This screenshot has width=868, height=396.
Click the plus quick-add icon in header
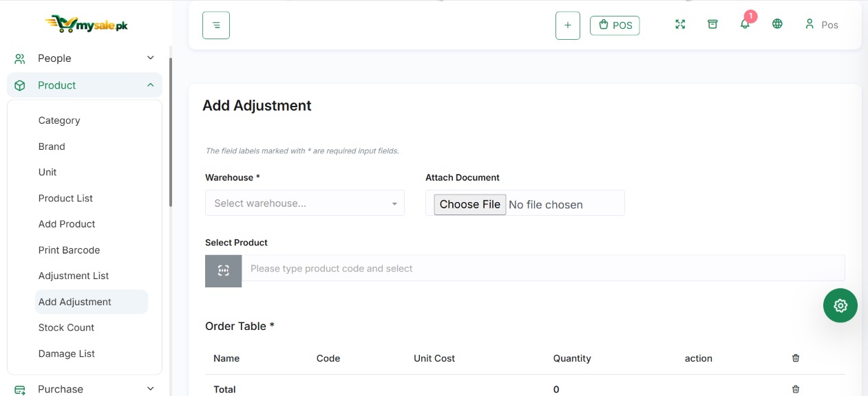pos(568,25)
